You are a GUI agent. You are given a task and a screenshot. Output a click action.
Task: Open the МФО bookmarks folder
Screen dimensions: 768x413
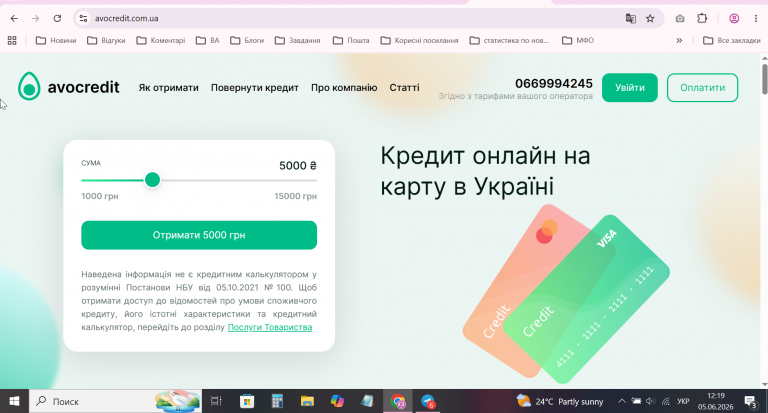click(577, 40)
